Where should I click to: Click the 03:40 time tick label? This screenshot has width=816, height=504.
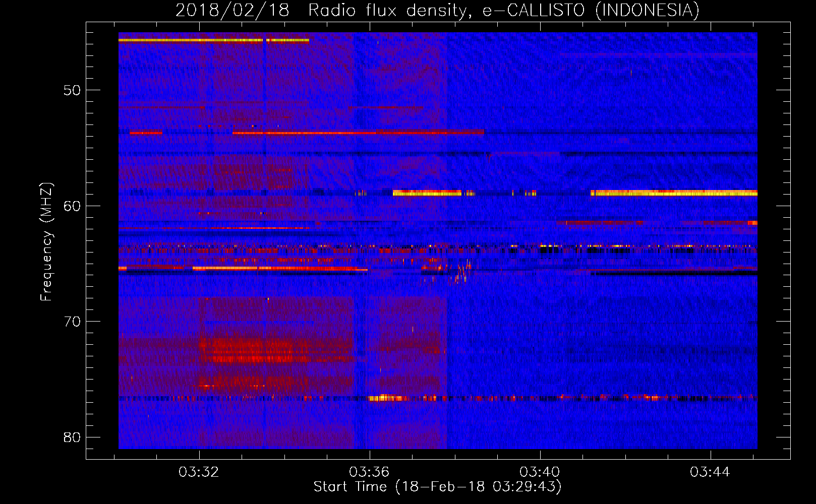point(540,472)
